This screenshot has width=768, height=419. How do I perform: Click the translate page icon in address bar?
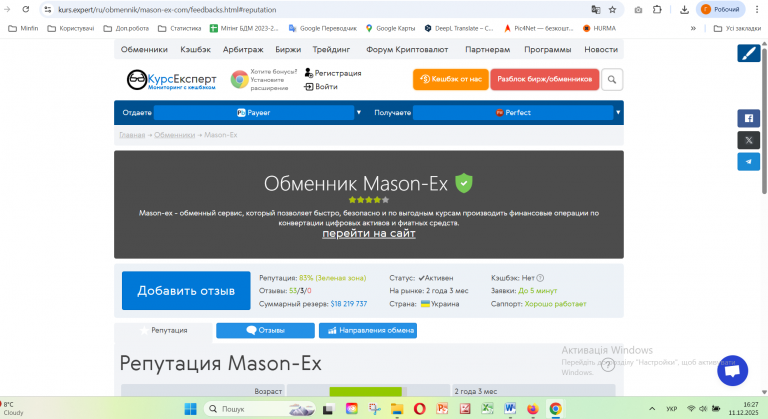pos(596,9)
